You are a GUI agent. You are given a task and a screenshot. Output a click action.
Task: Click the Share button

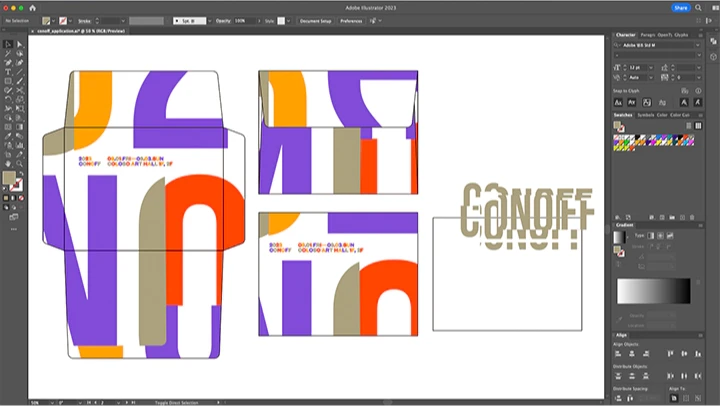681,7
